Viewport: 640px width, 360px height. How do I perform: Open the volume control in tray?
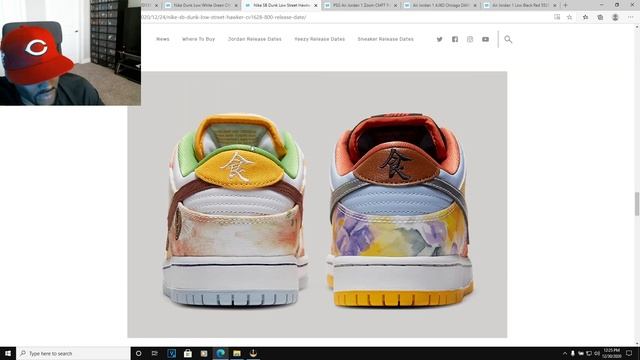coord(597,353)
